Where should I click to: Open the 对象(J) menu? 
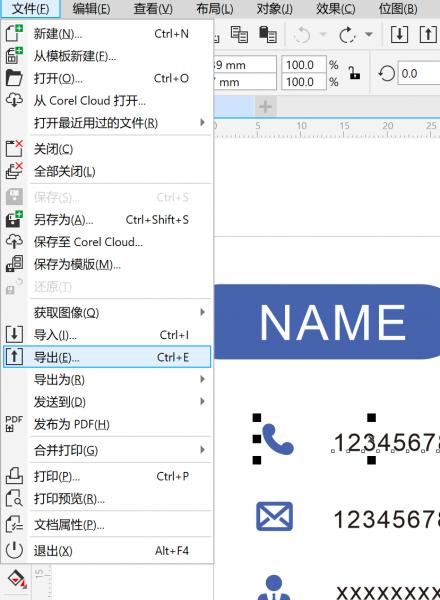click(275, 8)
